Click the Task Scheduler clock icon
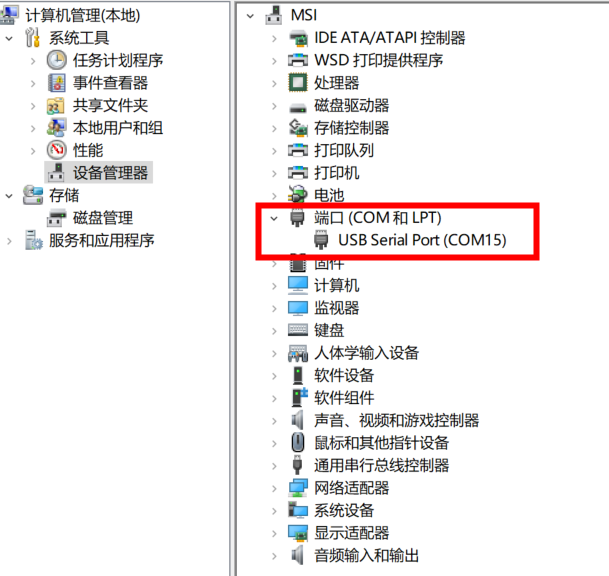 pos(57,60)
